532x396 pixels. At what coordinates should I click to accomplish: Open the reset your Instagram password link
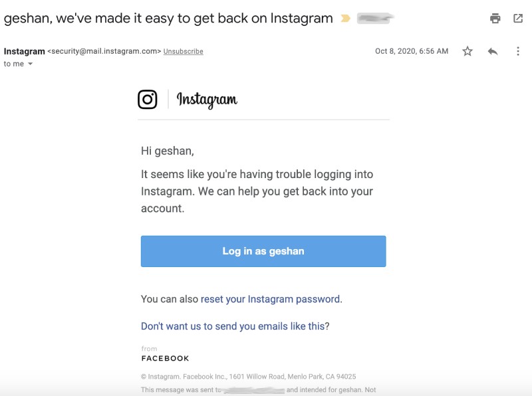(271, 300)
